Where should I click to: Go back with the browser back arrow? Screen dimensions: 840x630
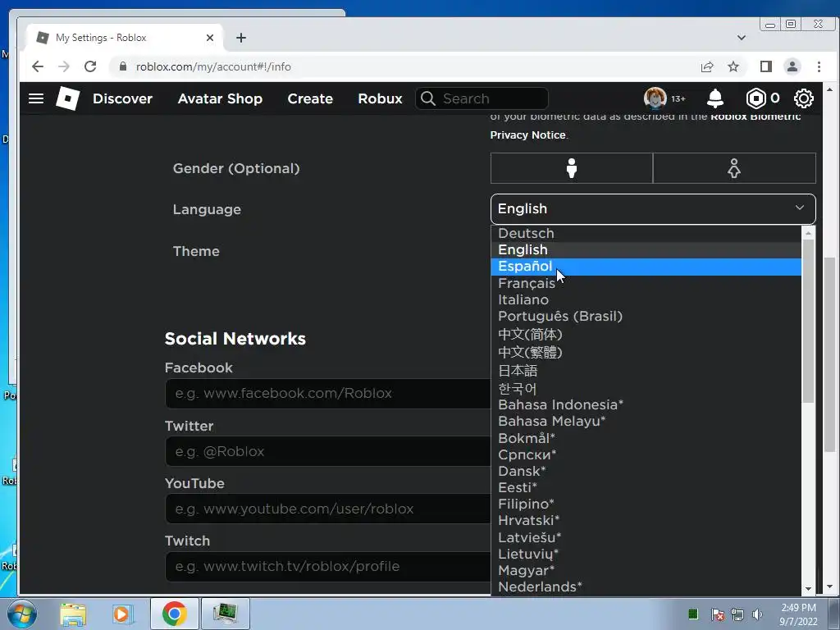38,66
